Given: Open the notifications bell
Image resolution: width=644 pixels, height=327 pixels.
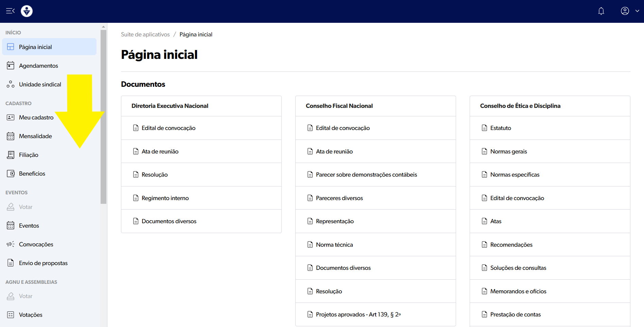Looking at the screenshot, I should pyautogui.click(x=601, y=11).
